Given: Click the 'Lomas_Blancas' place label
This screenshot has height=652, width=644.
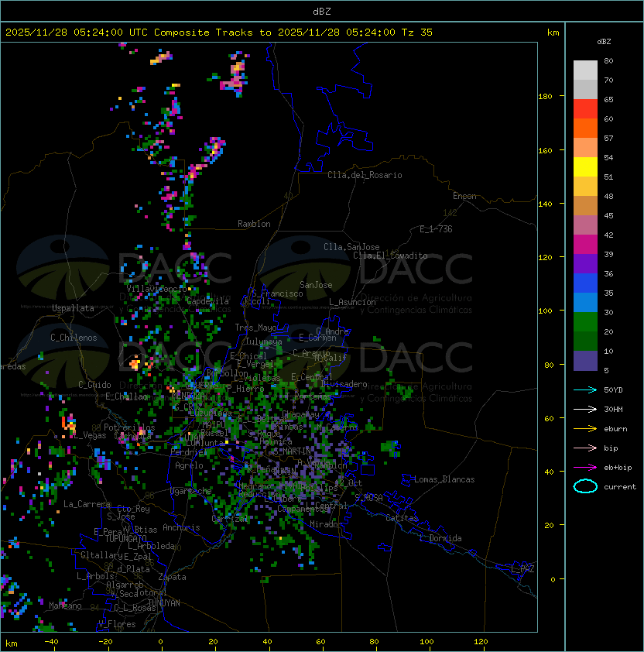Looking at the screenshot, I should [x=444, y=479].
